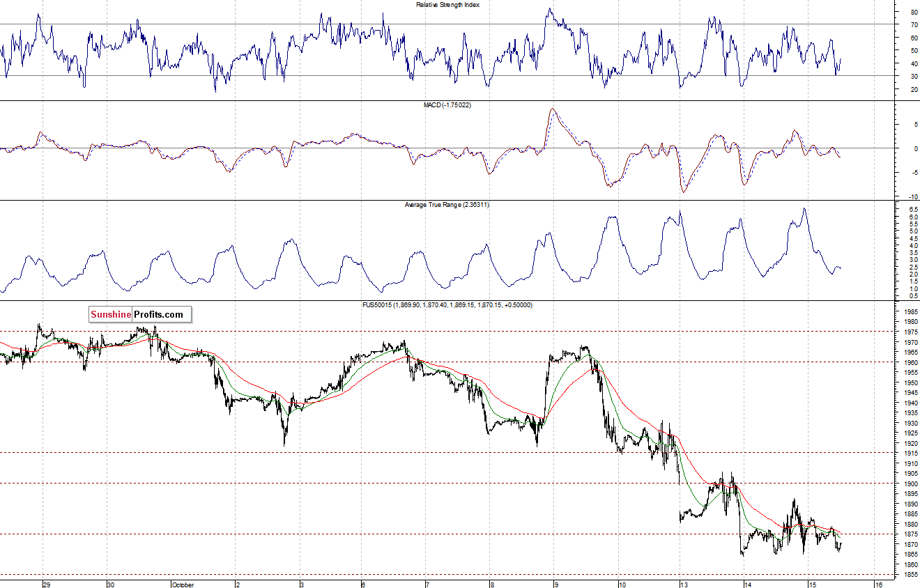Select date axis label 7
This screenshot has width=920, height=588.
(x=427, y=585)
